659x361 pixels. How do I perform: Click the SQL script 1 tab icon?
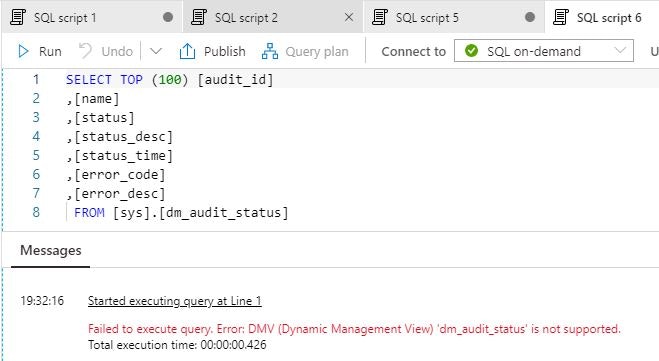tap(18, 17)
